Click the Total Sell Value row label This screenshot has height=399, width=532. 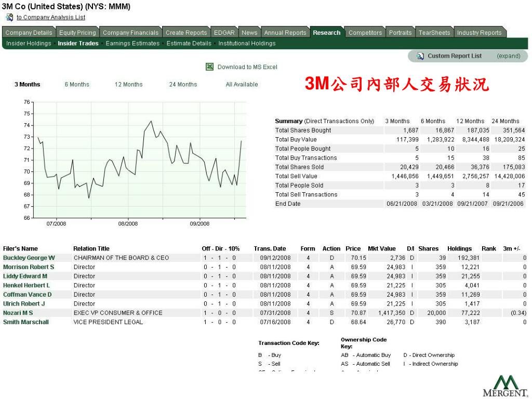pos(296,176)
